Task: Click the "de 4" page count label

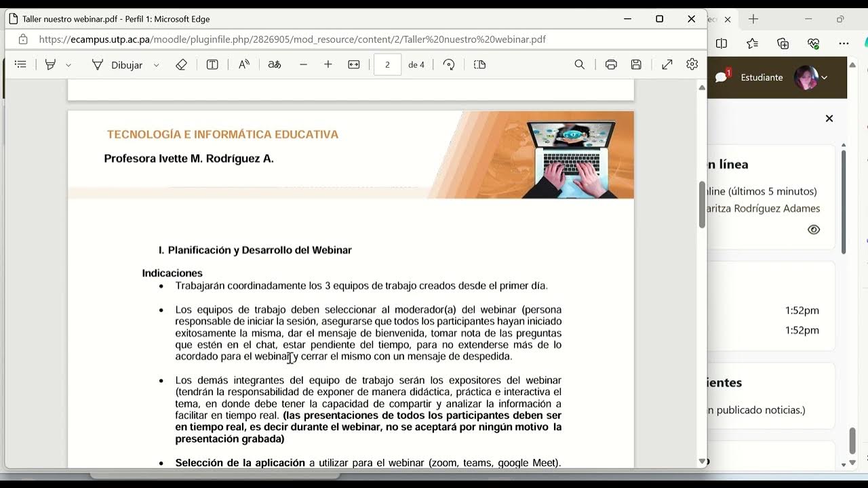Action: 416,65
